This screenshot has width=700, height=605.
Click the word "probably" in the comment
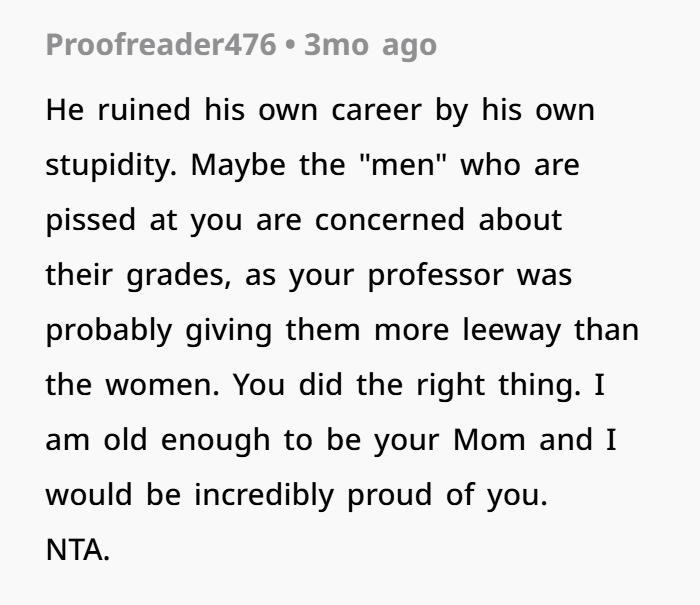tap(109, 331)
